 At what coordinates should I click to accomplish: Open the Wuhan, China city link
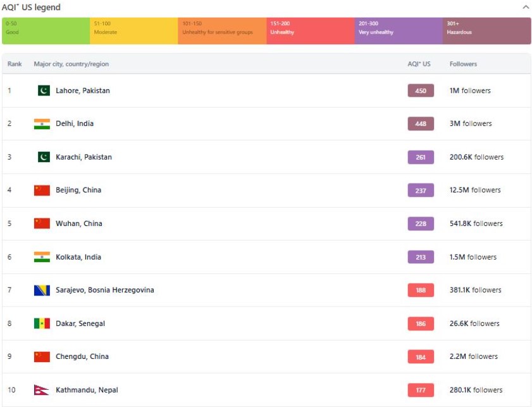pos(78,223)
